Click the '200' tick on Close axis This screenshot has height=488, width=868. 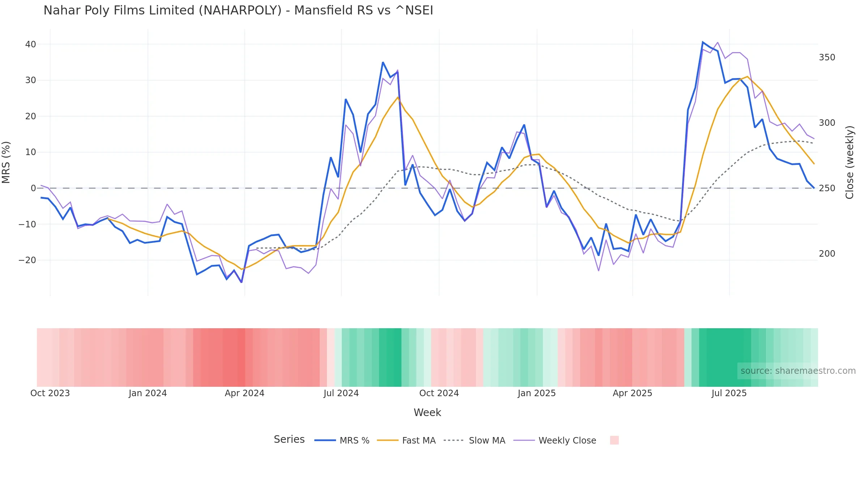coord(827,254)
